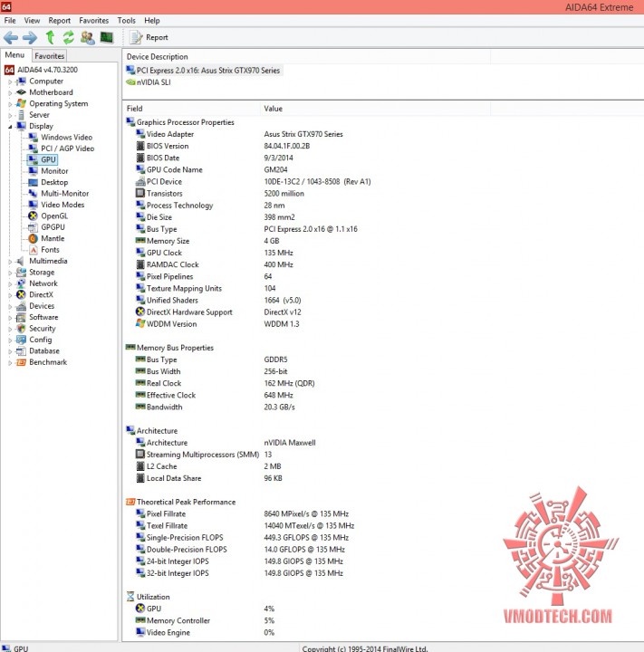
Task: Click the Security shield icon
Action: tap(21, 329)
